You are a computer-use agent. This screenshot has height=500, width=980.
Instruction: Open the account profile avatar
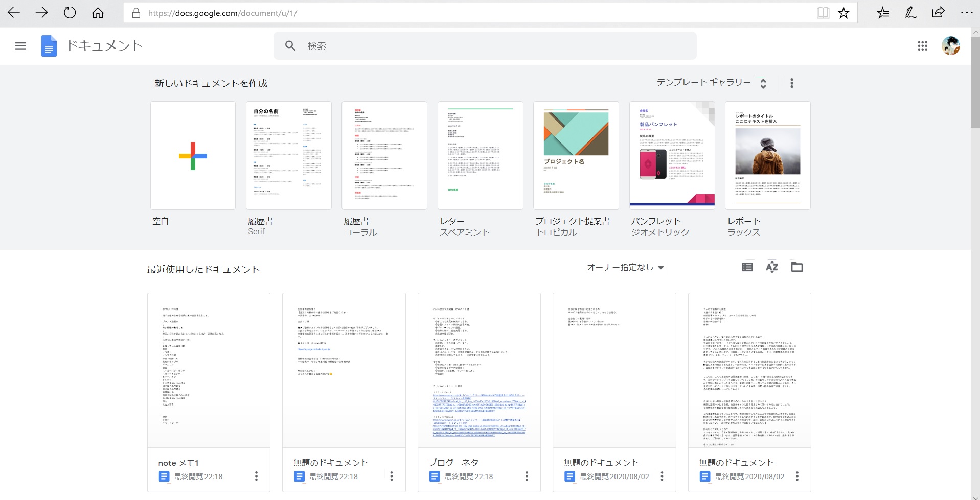(951, 46)
